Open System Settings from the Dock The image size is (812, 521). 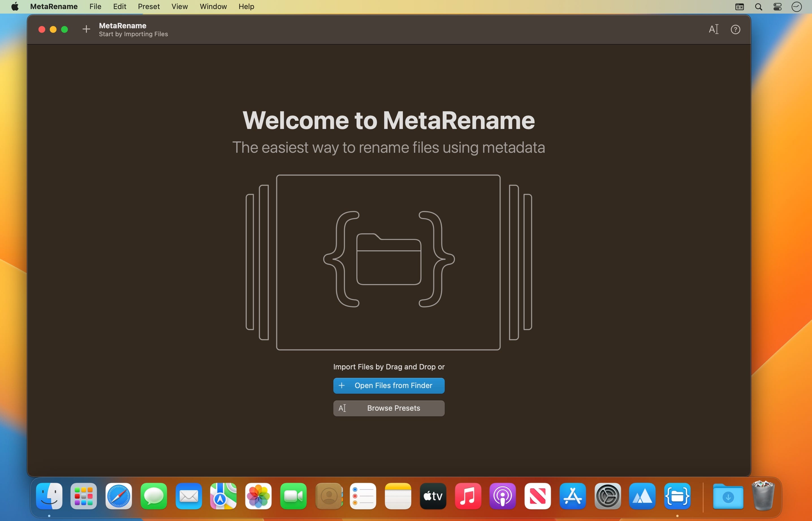pos(608,496)
